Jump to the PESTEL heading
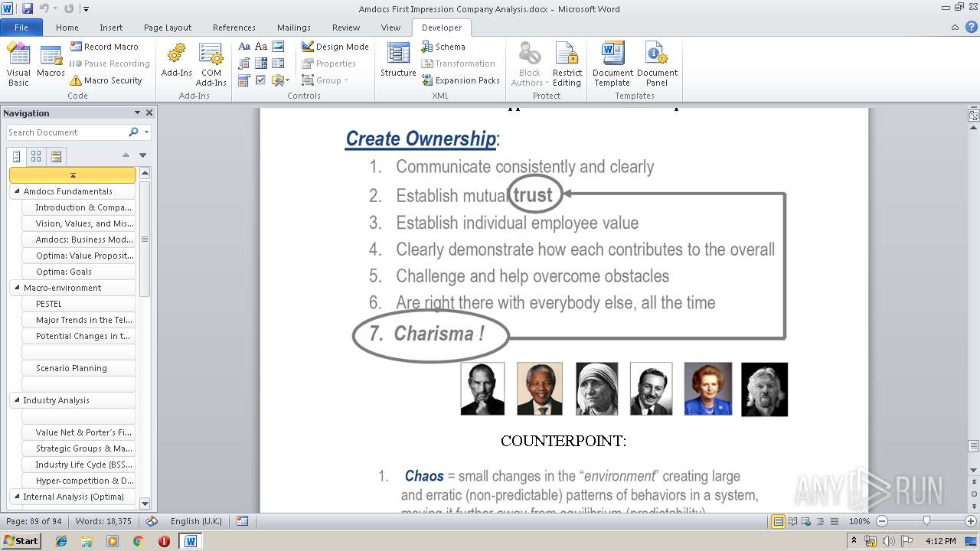The width and height of the screenshot is (980, 551). [x=79, y=304]
